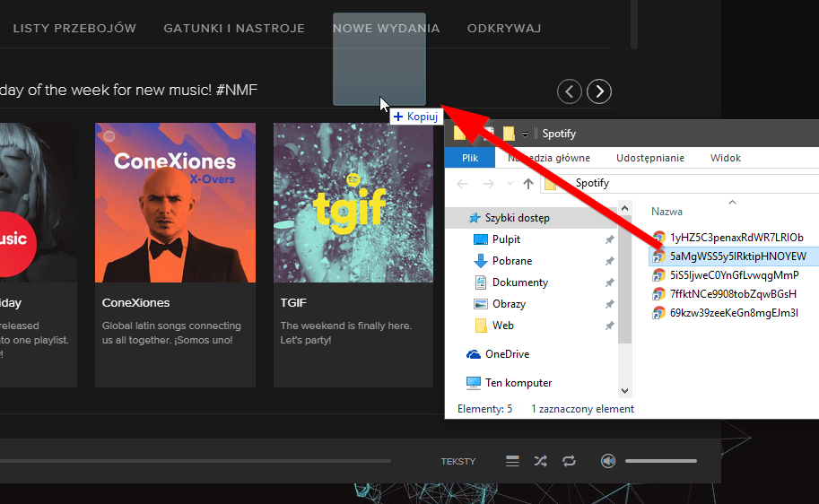The image size is (819, 504).
Task: Show next featured playlists with right arrow
Action: click(599, 91)
